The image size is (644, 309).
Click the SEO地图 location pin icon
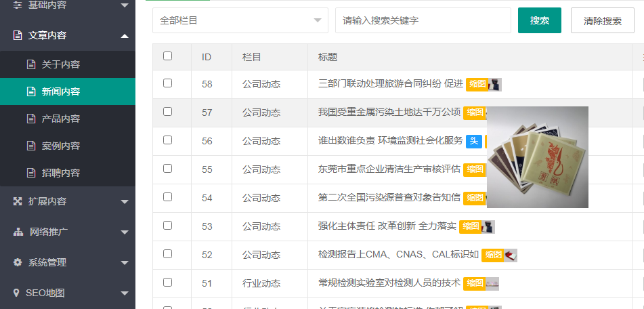point(17,293)
